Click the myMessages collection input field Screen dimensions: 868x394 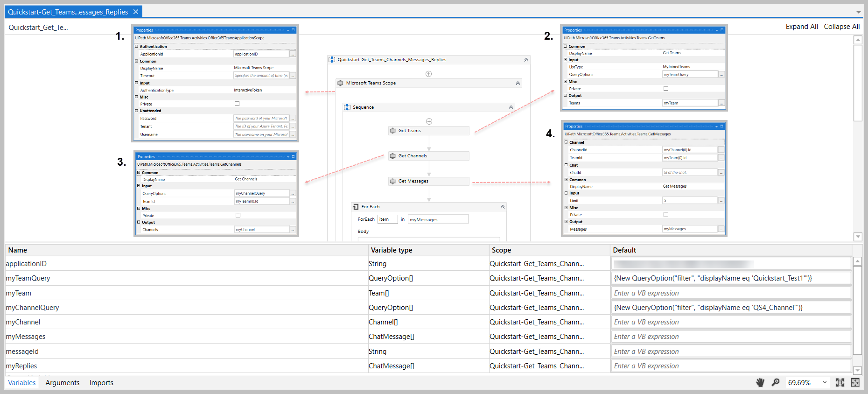click(x=438, y=219)
